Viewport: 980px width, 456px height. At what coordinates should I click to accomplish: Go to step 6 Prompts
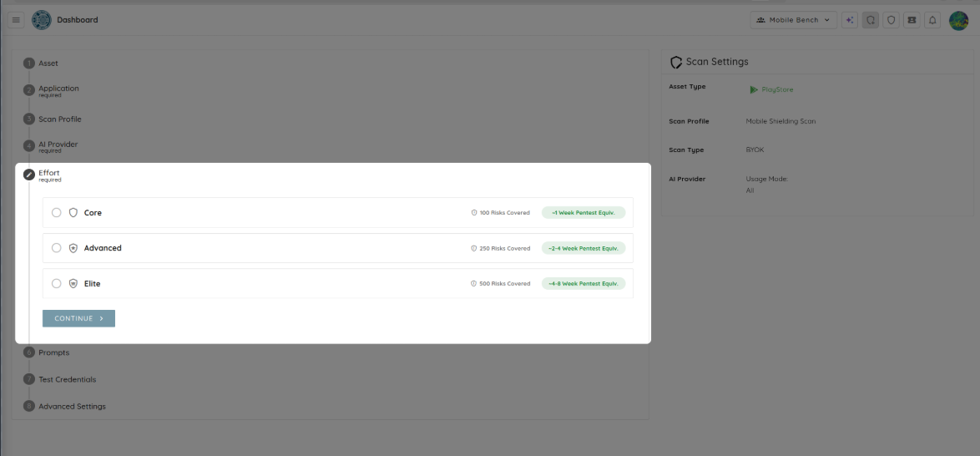coord(47,352)
